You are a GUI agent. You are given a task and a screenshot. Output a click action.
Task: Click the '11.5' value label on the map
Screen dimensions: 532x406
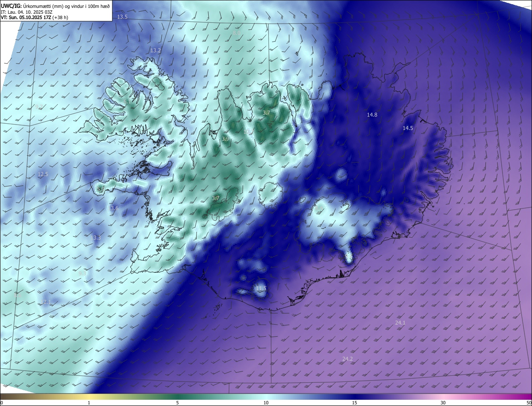(261, 289)
